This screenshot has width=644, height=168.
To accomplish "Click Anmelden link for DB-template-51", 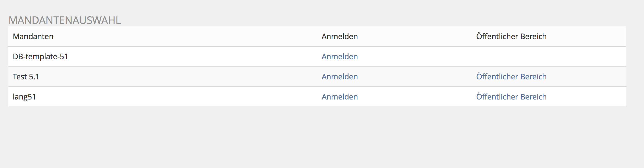I will click(x=340, y=57).
